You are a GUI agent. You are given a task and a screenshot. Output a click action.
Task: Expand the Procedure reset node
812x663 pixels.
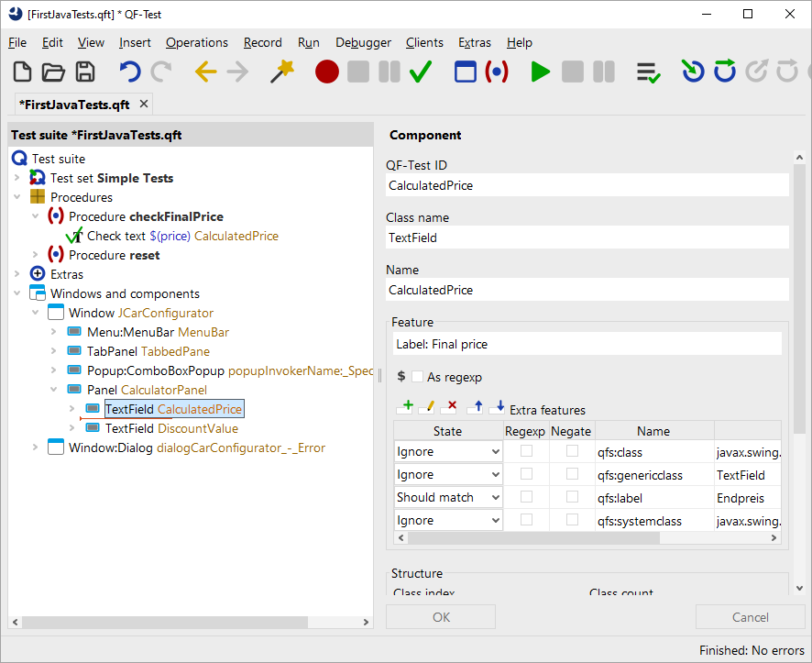click(35, 255)
